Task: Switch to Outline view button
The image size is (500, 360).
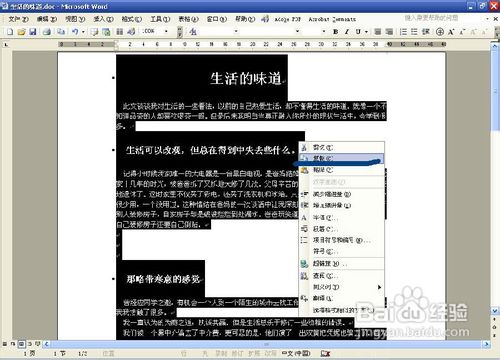Action: tap(29, 343)
